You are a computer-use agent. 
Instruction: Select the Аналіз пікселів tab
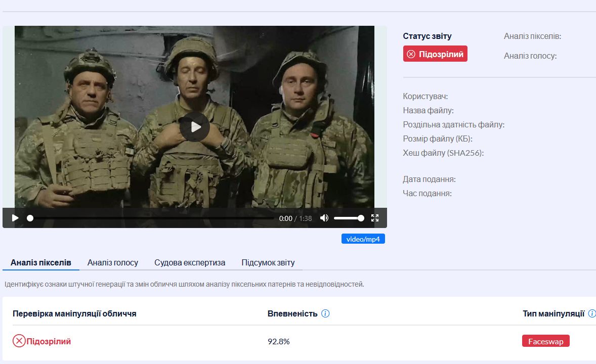coord(41,262)
